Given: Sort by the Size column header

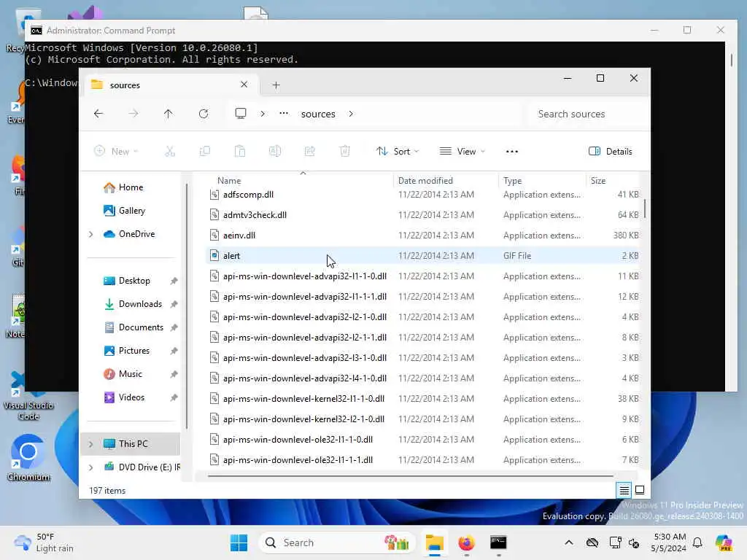Looking at the screenshot, I should pyautogui.click(x=598, y=181).
